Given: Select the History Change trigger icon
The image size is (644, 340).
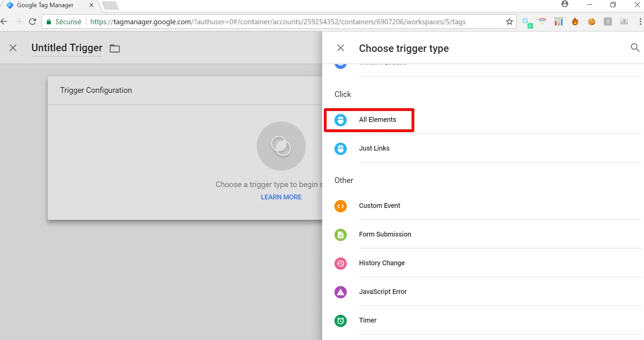Looking at the screenshot, I should click(x=340, y=263).
